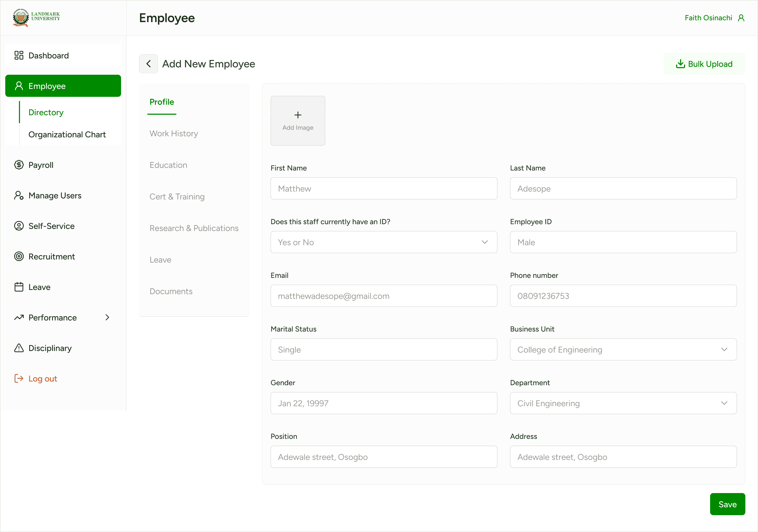Click the Dashboard grid icon
758x532 pixels.
[19, 56]
